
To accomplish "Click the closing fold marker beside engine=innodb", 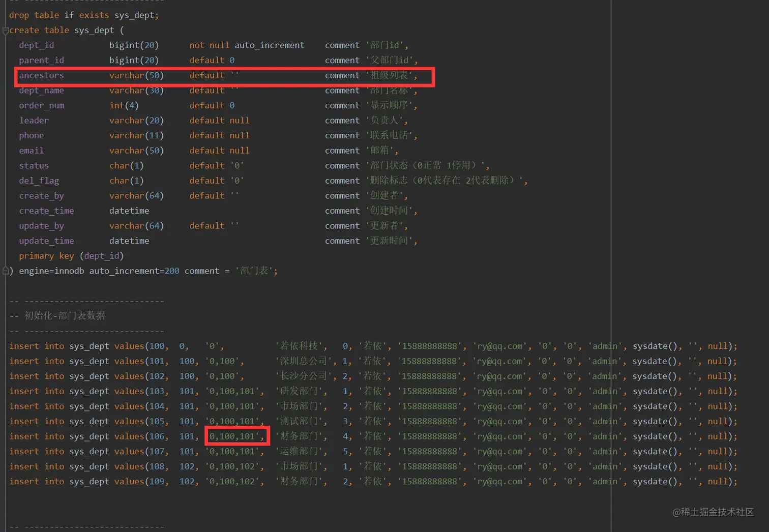I will click(6, 271).
